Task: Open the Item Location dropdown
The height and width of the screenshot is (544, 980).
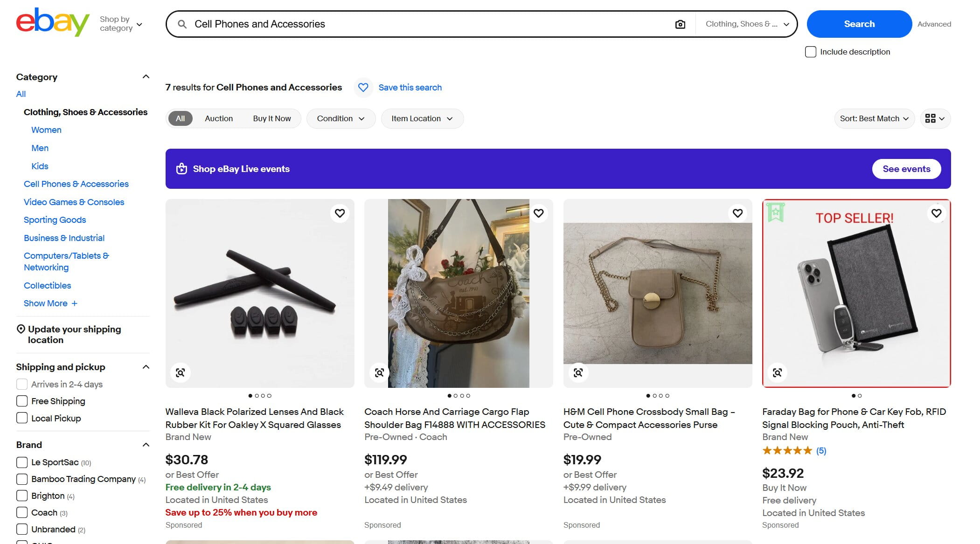Action: [x=422, y=118]
